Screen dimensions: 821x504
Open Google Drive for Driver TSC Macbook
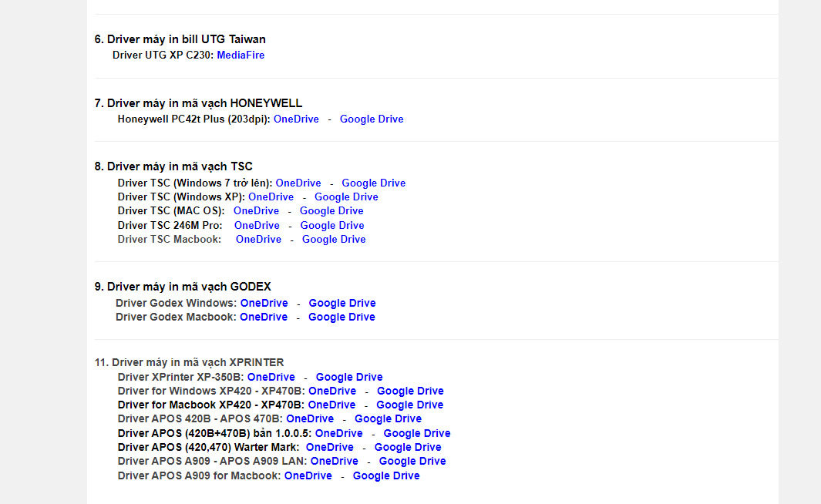334,239
